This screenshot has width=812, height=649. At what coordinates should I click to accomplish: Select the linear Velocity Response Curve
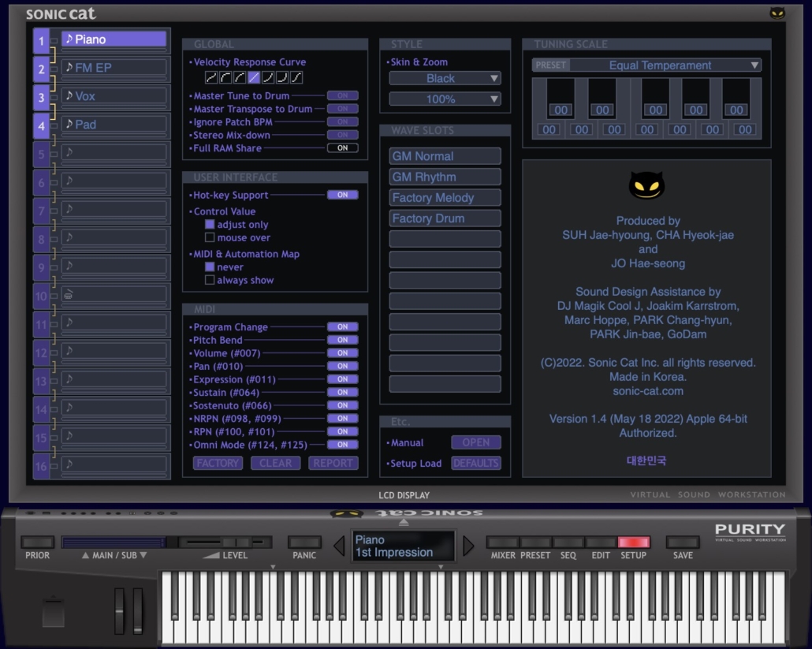pyautogui.click(x=253, y=77)
